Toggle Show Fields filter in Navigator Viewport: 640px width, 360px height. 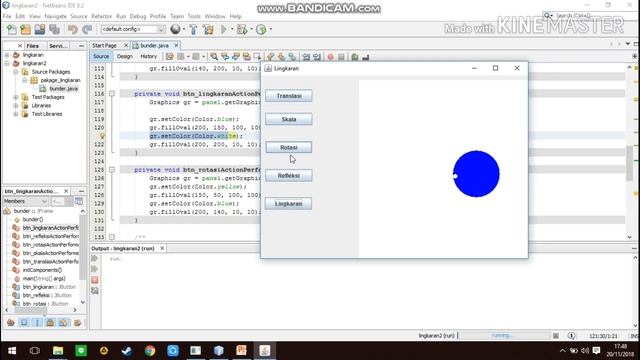(24, 323)
